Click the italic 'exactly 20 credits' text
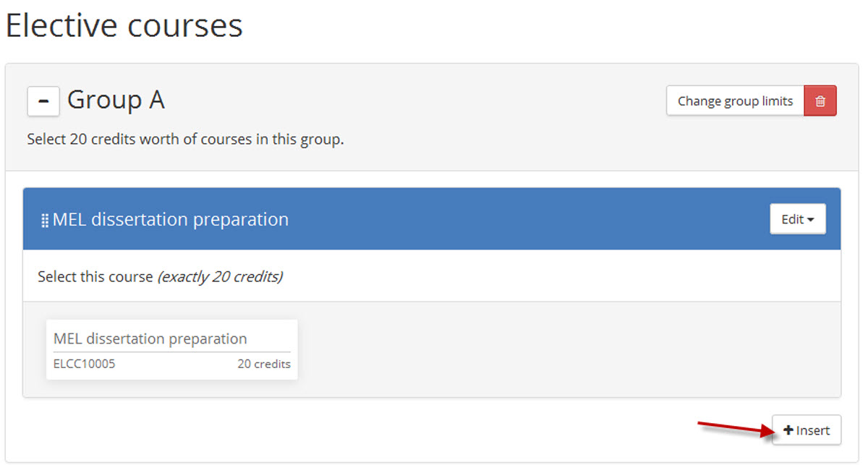Viewport: 868px width, 465px height. tap(220, 276)
